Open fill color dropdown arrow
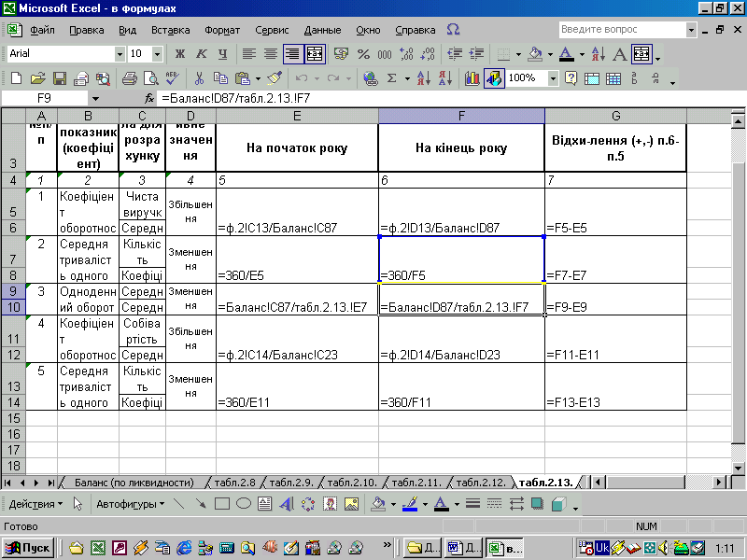The height and width of the screenshot is (560, 747). click(x=550, y=54)
